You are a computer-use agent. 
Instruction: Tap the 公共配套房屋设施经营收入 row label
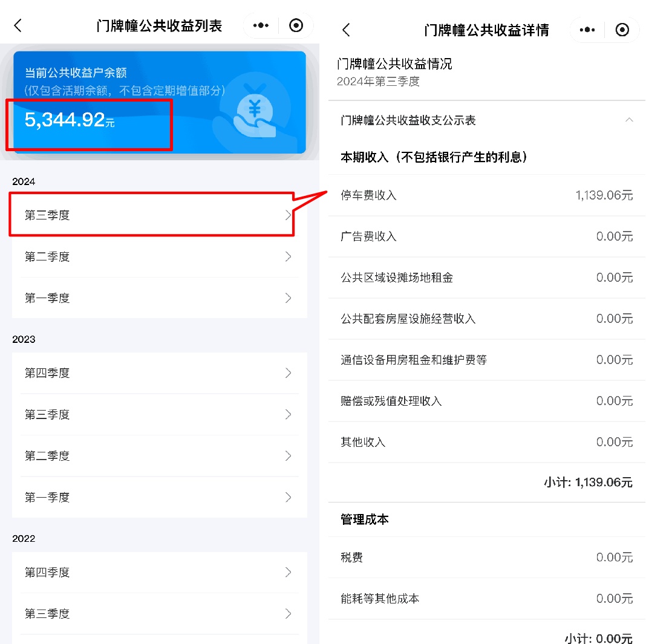click(x=408, y=319)
